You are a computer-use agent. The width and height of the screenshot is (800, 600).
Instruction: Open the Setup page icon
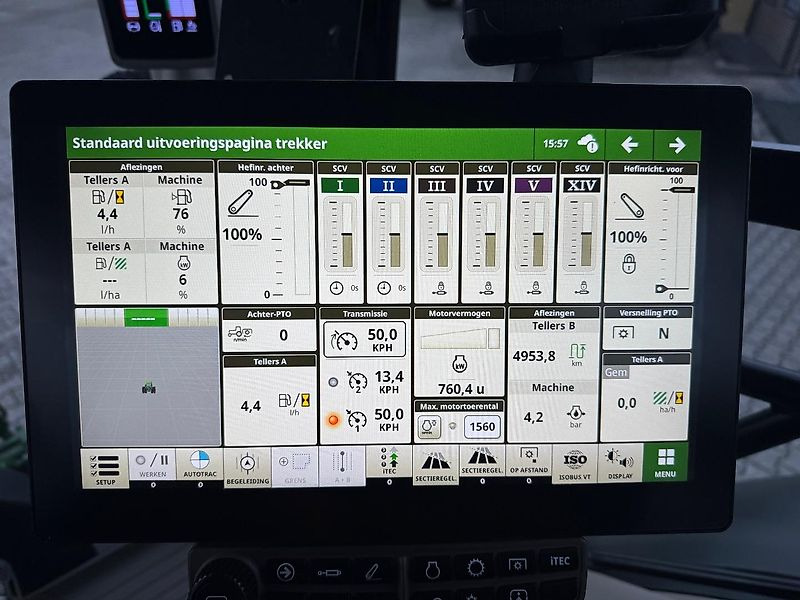(104, 465)
